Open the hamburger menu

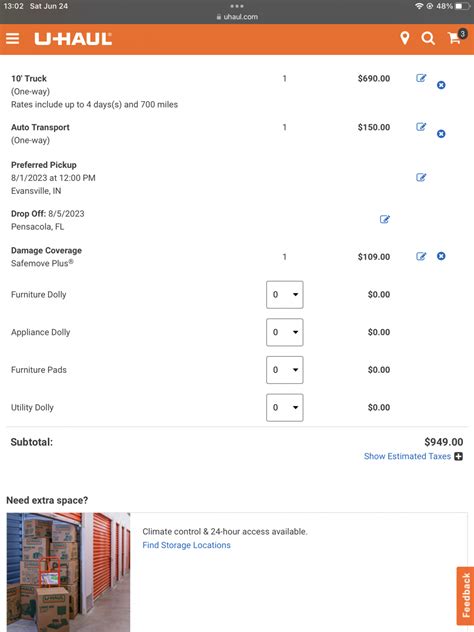click(x=12, y=39)
